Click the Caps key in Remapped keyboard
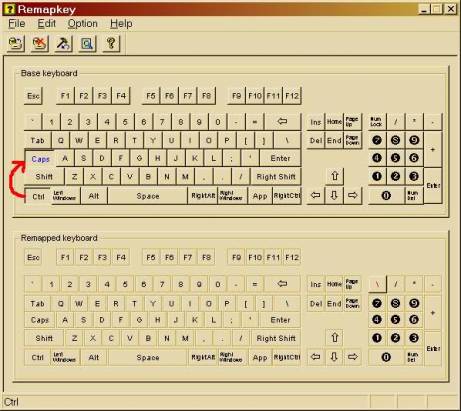 pyautogui.click(x=40, y=320)
